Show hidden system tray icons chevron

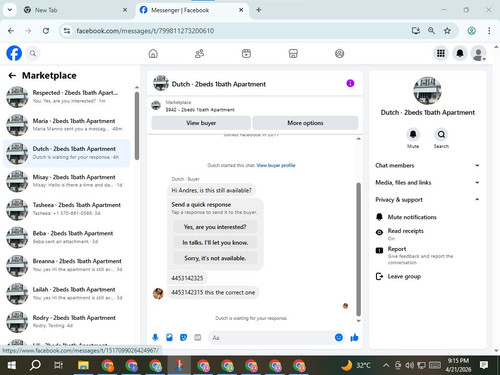[386, 365]
